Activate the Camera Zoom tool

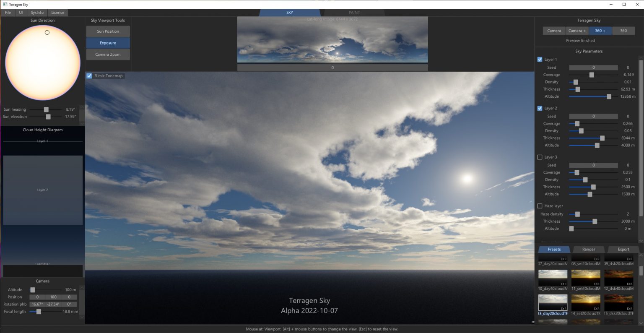tap(108, 54)
